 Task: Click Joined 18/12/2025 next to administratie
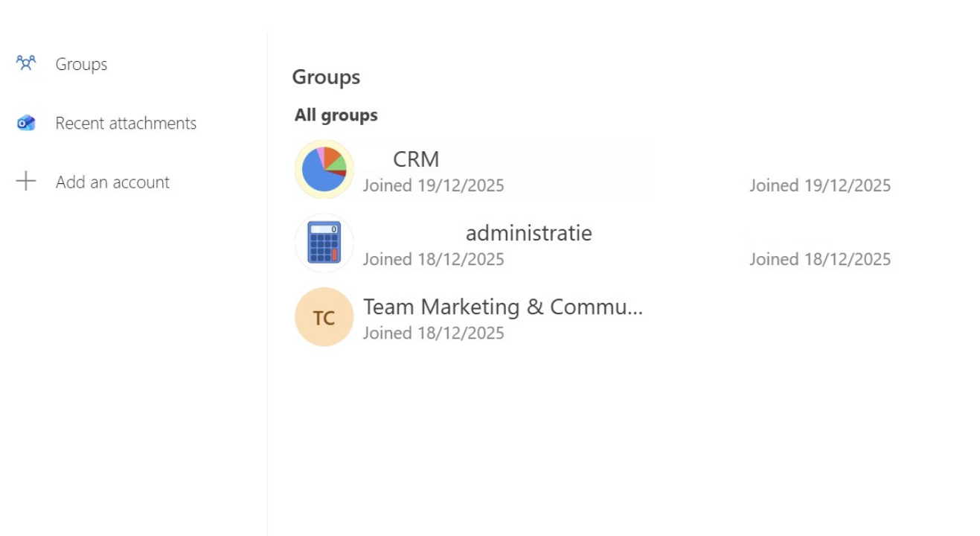click(433, 258)
